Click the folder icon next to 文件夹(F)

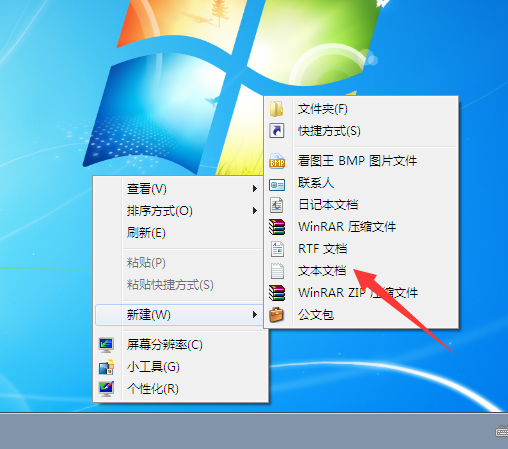click(277, 109)
